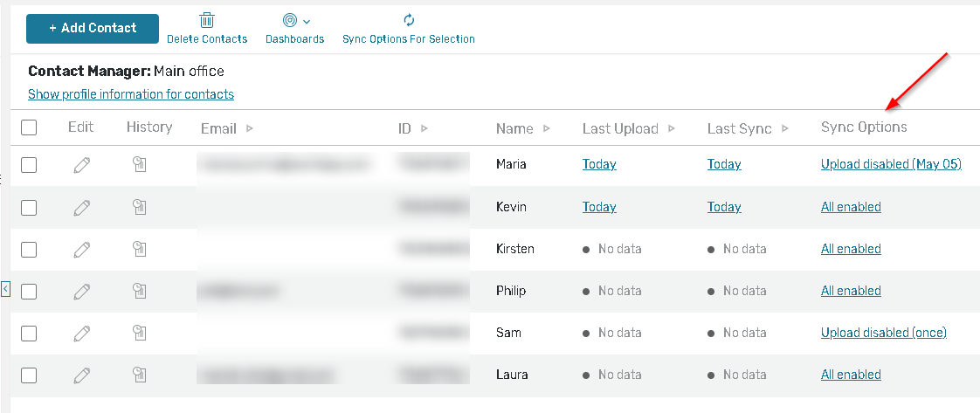980x413 pixels.
Task: Sort by the Email column arrow
Action: [250, 128]
